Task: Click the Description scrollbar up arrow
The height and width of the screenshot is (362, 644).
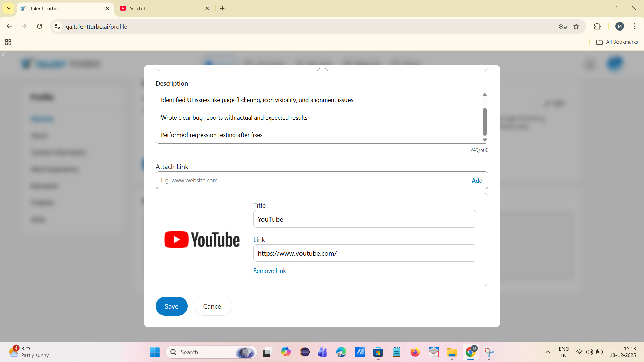Action: pyautogui.click(x=485, y=95)
